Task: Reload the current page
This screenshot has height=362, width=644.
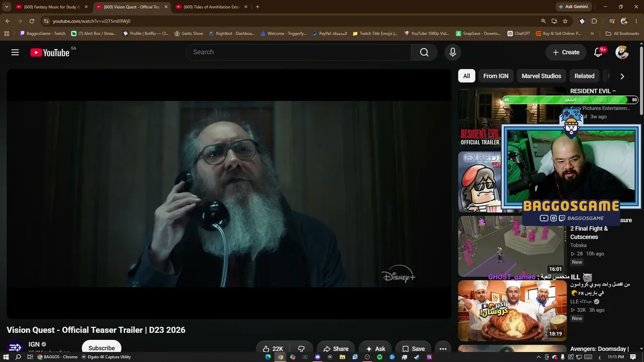Action: [x=32, y=21]
